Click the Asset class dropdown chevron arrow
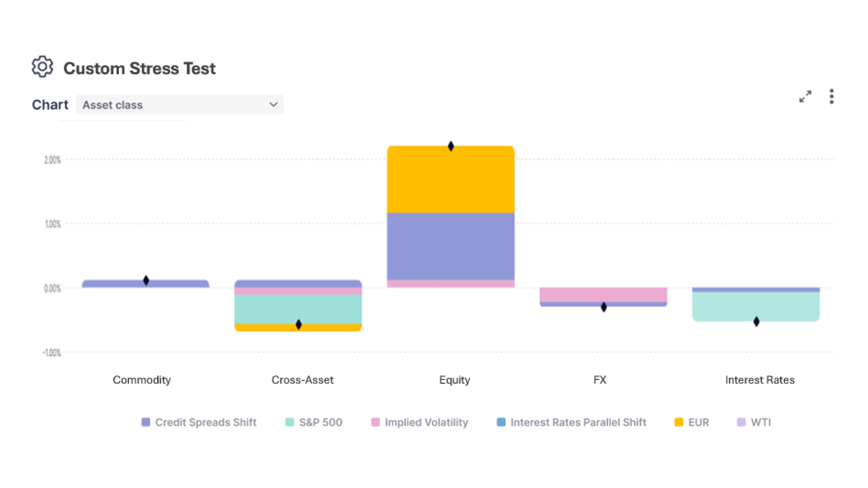Image resolution: width=868 pixels, height=488 pixels. point(273,105)
